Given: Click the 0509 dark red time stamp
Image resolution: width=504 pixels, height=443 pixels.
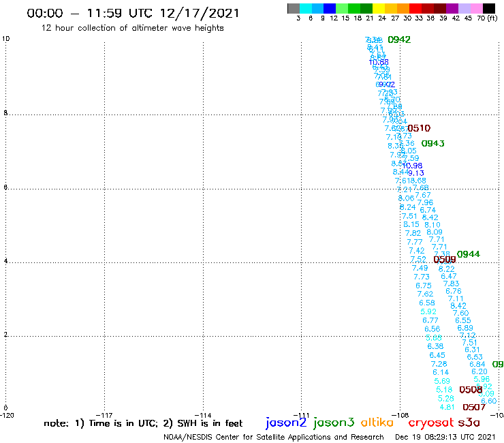Looking at the screenshot, I should (x=445, y=259).
